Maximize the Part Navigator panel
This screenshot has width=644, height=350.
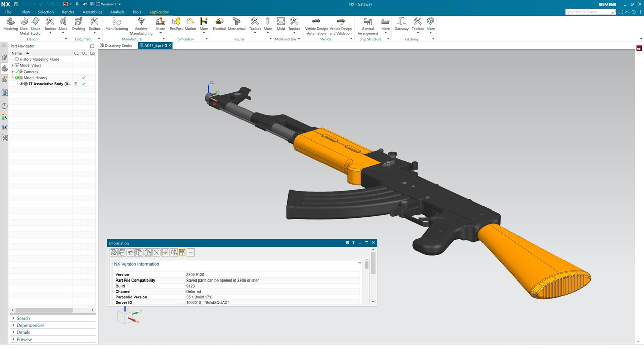coord(92,46)
